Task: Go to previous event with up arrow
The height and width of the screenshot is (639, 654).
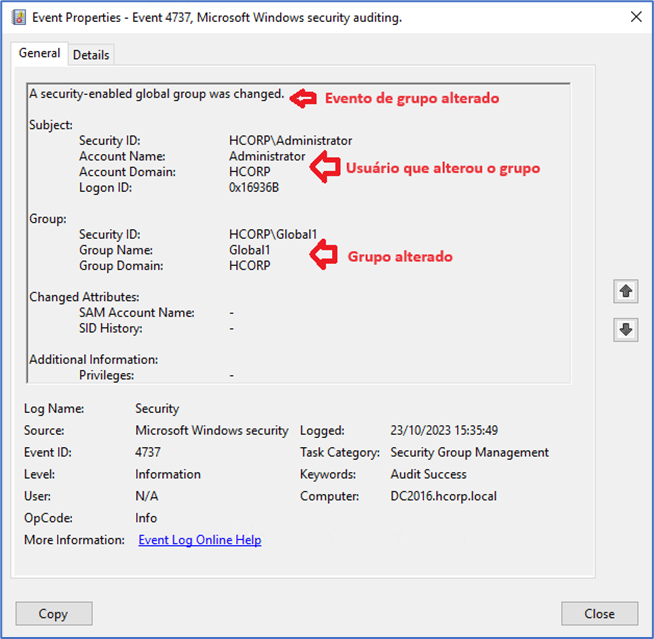Action: 627,291
